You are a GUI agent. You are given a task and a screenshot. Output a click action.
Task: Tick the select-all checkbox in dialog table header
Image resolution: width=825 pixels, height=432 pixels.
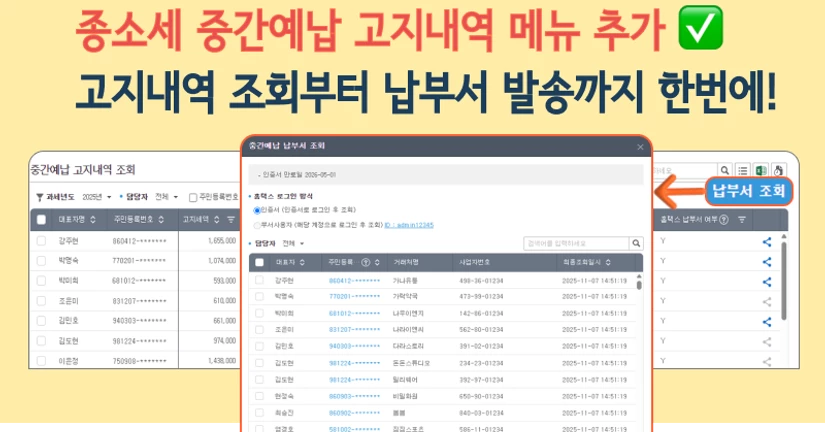pyautogui.click(x=259, y=262)
